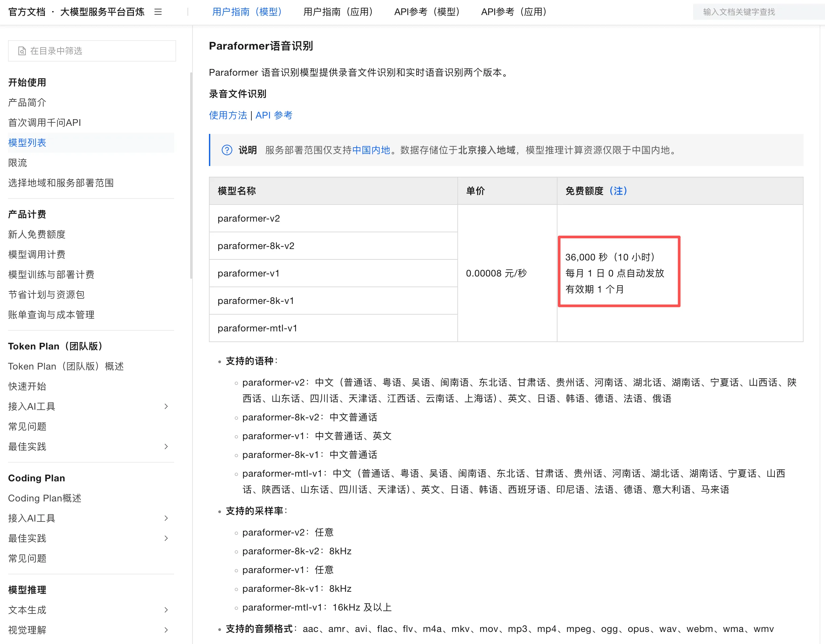The width and height of the screenshot is (825, 644).
Task: Expand 接入AI工具 under Coding Plan
Action: [166, 518]
